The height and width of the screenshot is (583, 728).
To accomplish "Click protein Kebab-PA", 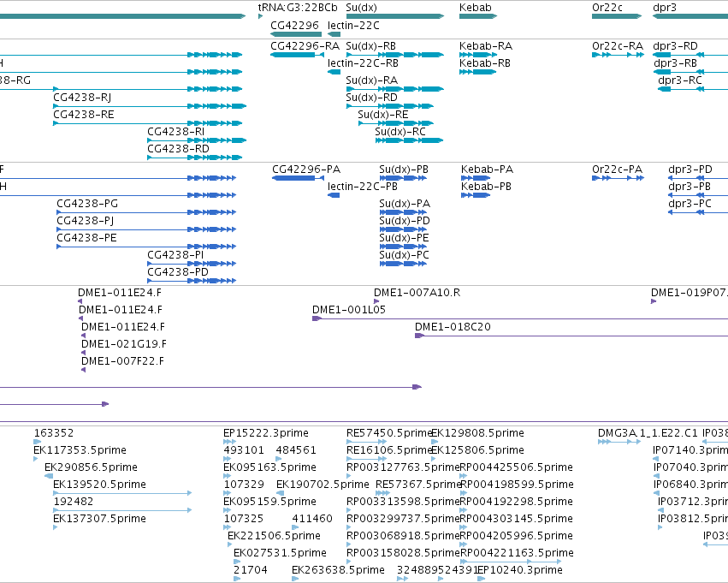I will click(x=476, y=178).
